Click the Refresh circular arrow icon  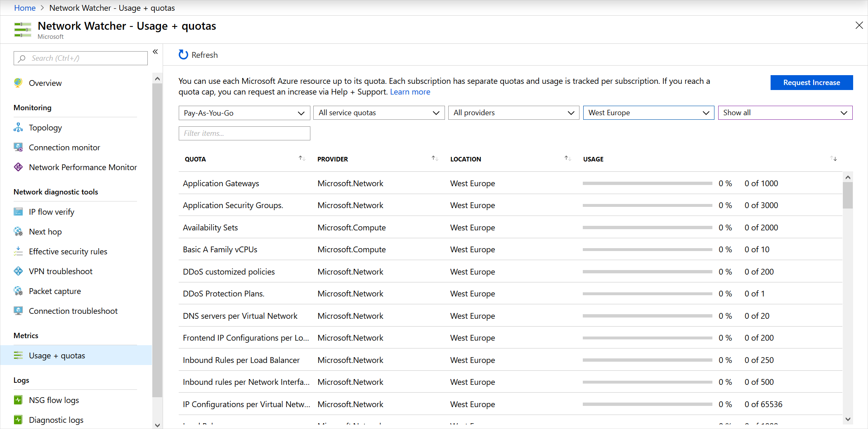[183, 55]
